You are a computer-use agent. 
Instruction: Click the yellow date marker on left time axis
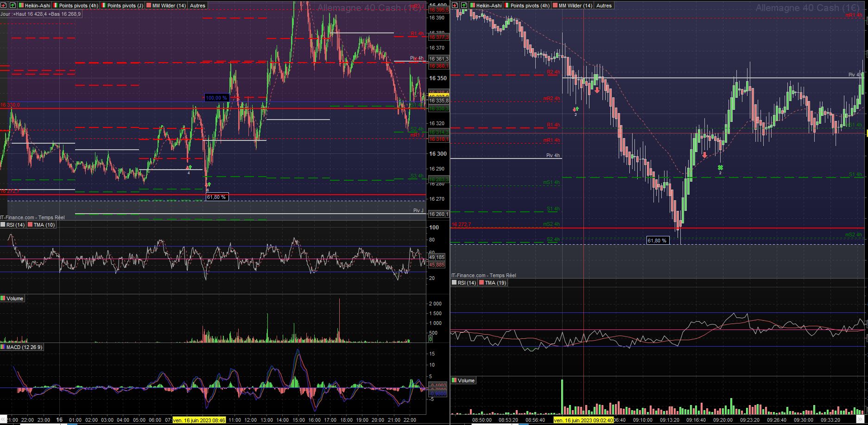click(199, 420)
